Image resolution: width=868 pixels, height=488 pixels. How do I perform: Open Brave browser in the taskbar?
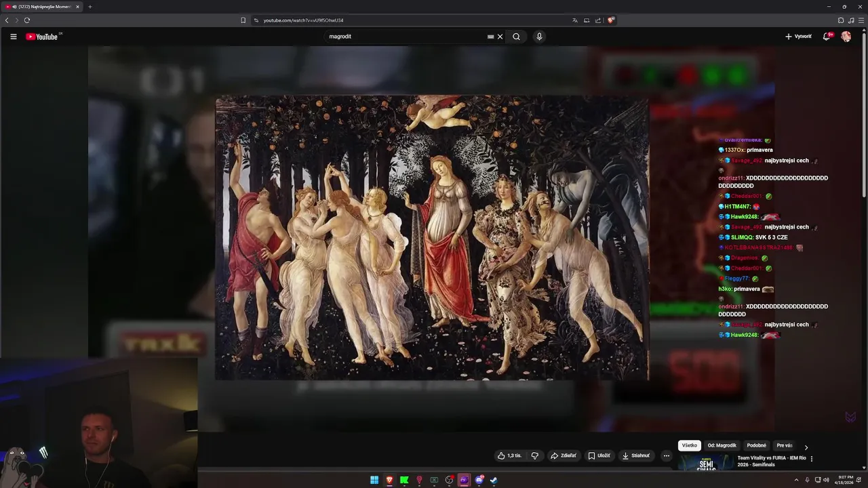[389, 480]
